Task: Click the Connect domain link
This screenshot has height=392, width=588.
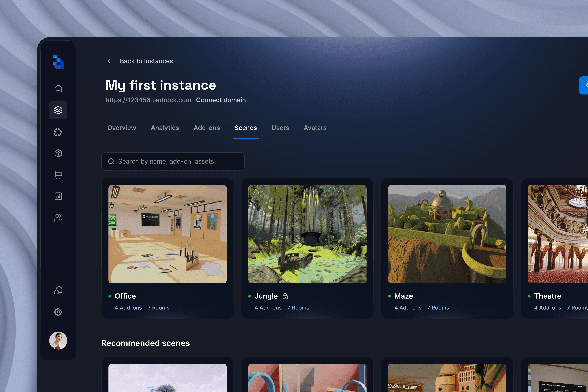Action: pos(221,100)
